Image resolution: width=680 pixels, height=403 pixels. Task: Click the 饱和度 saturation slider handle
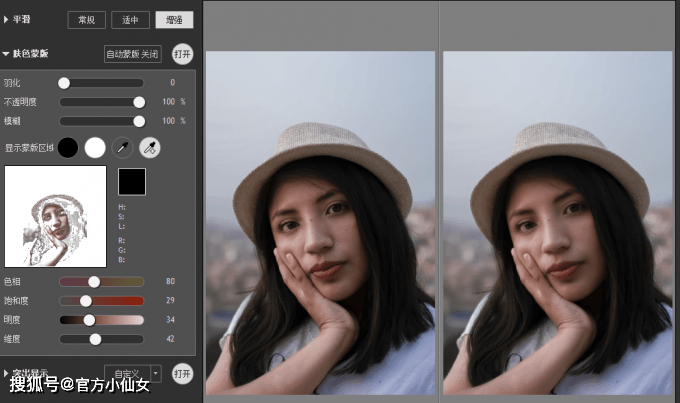pyautogui.click(x=86, y=301)
